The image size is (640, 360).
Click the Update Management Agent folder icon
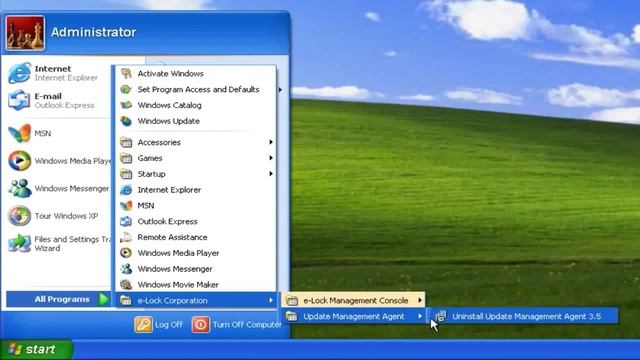tap(292, 316)
